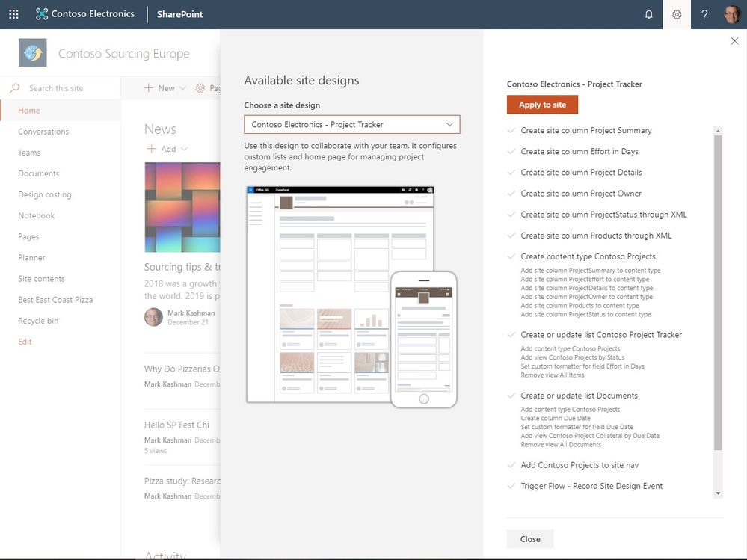Select Create or update list Contoso Project Tracker

click(601, 335)
